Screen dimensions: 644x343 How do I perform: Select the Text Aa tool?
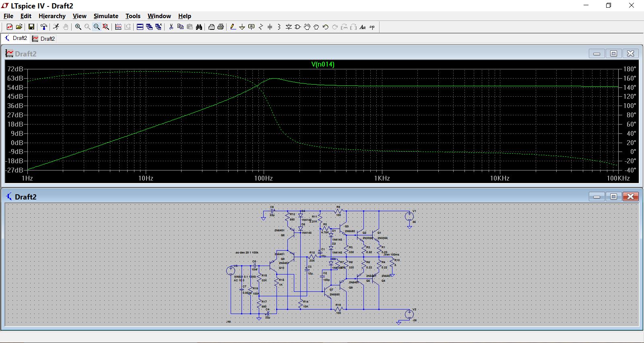click(363, 27)
